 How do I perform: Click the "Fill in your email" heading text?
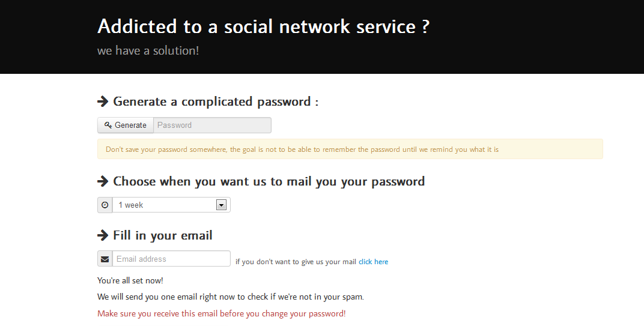163,235
